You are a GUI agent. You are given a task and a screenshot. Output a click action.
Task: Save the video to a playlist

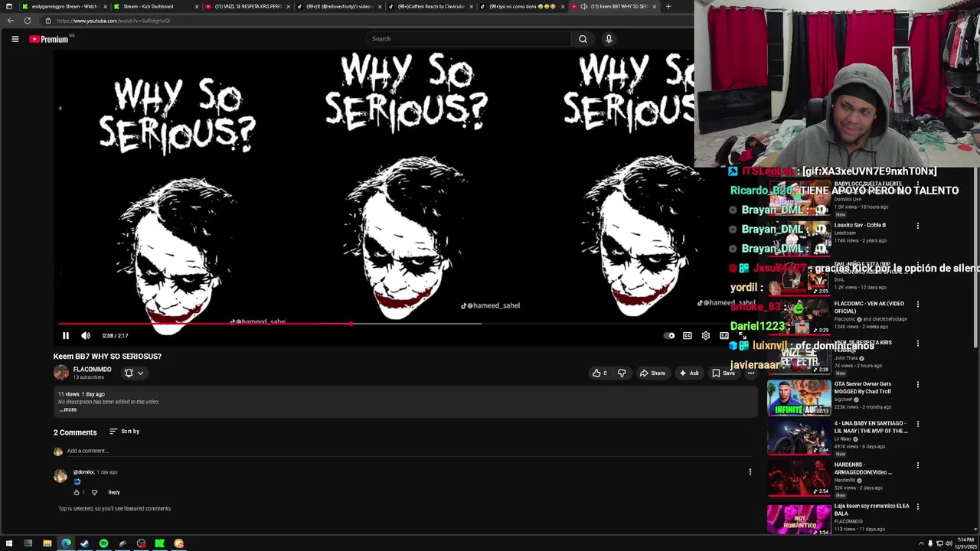pos(723,373)
